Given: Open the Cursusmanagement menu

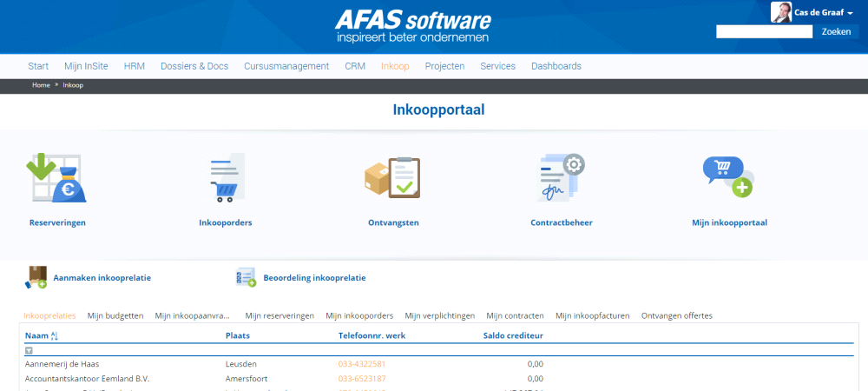Looking at the screenshot, I should coord(286,66).
